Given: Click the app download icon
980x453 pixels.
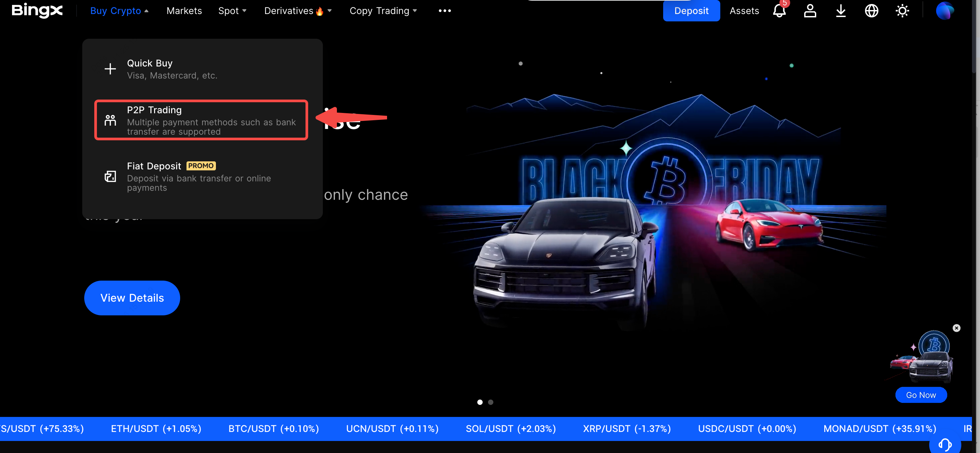Looking at the screenshot, I should coord(841,11).
